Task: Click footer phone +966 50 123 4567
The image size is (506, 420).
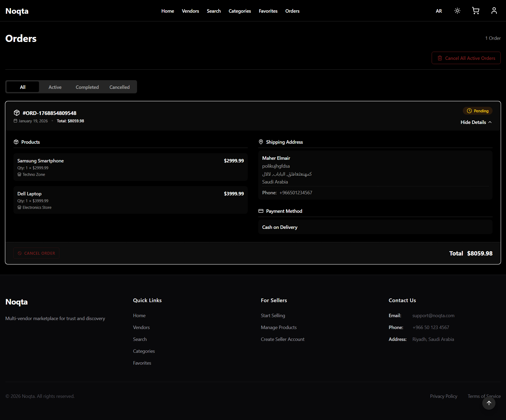Action: (x=431, y=327)
